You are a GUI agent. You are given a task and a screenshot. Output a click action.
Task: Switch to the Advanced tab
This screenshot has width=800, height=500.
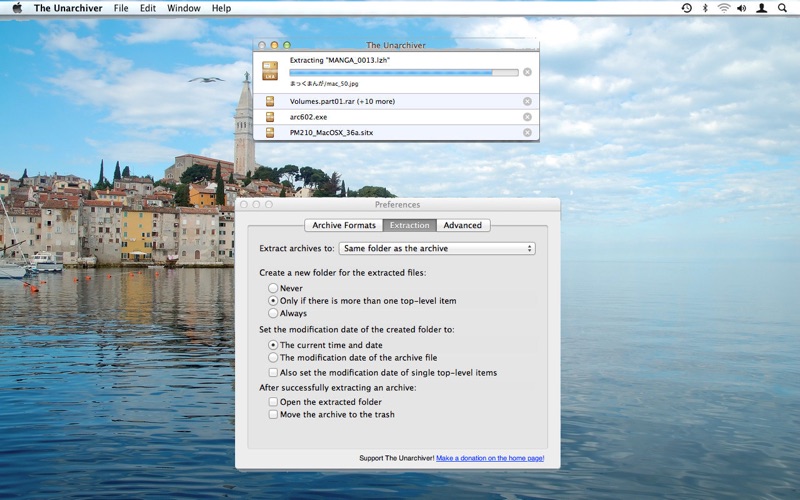pos(463,225)
